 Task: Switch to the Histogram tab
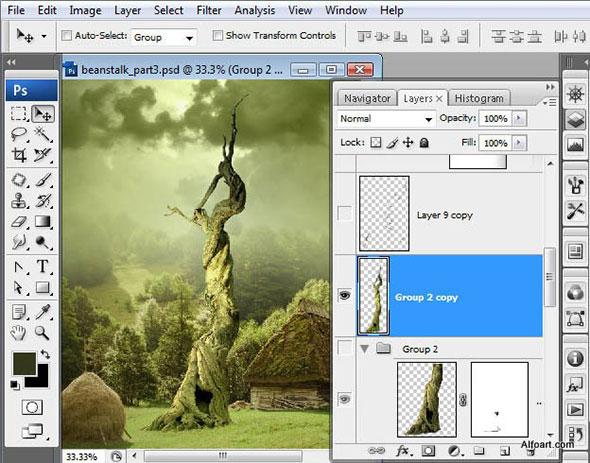click(479, 98)
